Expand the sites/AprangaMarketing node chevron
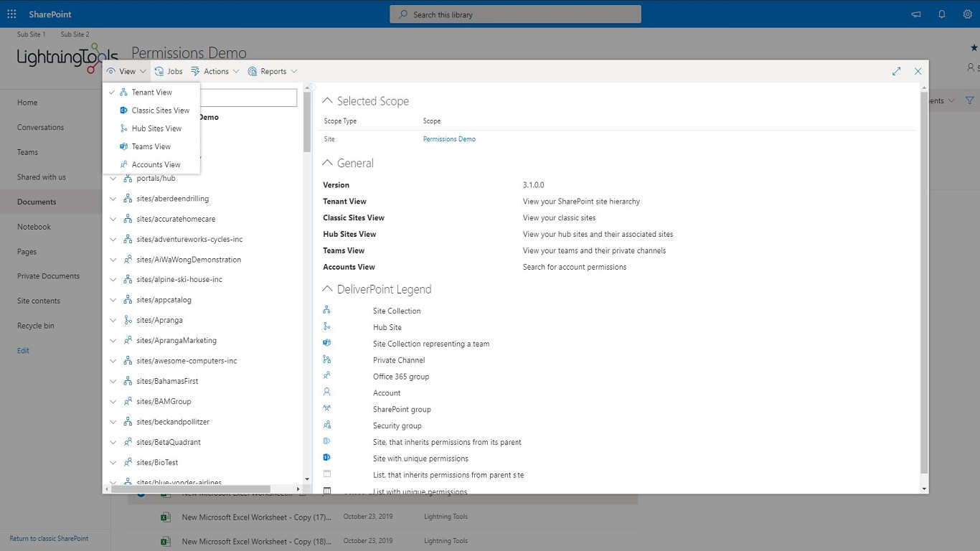Viewport: 980px width, 551px height. pyautogui.click(x=113, y=341)
